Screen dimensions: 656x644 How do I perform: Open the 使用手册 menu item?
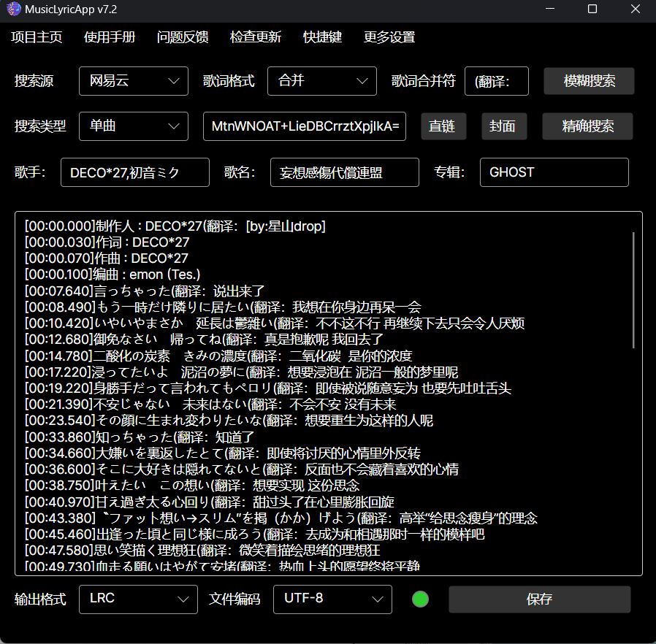pyautogui.click(x=110, y=37)
